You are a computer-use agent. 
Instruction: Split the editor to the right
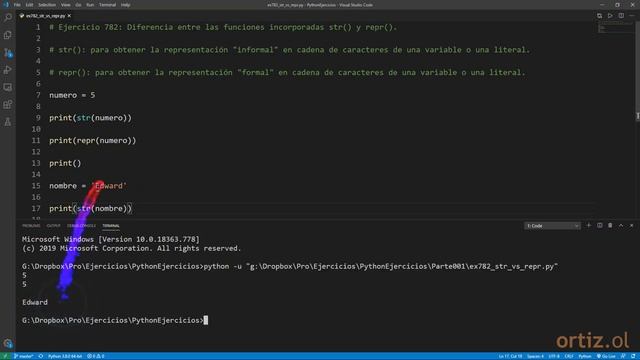pos(621,16)
